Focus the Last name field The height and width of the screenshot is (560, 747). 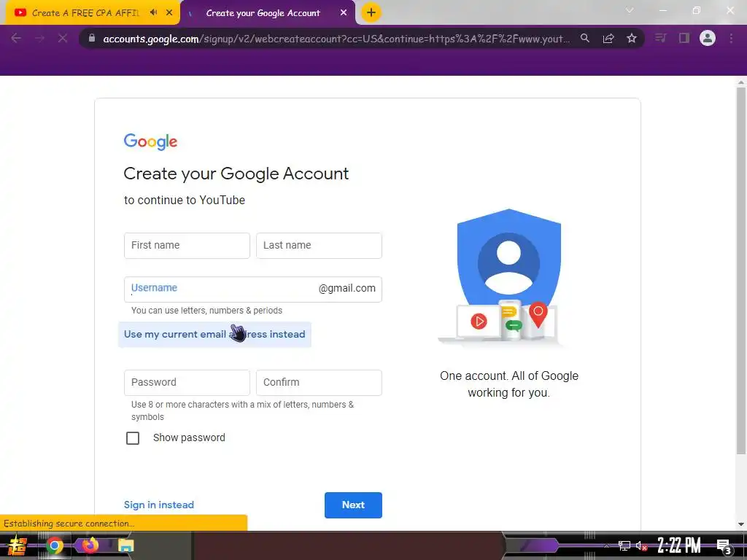[x=319, y=246]
